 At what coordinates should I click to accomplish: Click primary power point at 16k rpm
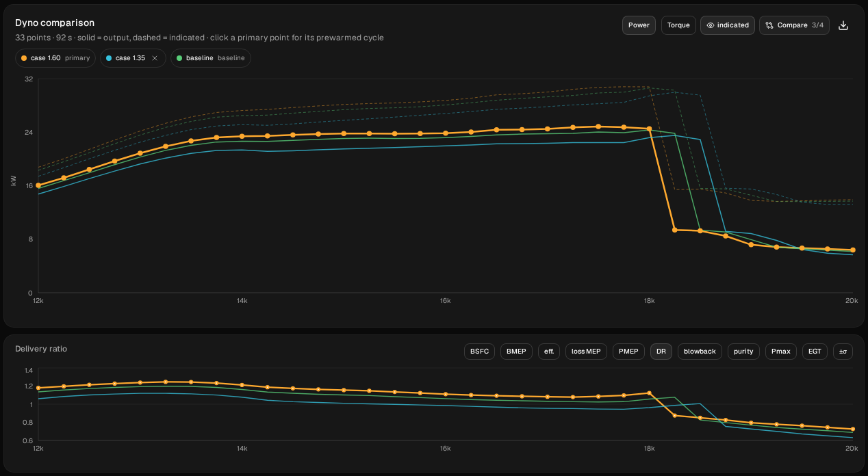tap(446, 133)
